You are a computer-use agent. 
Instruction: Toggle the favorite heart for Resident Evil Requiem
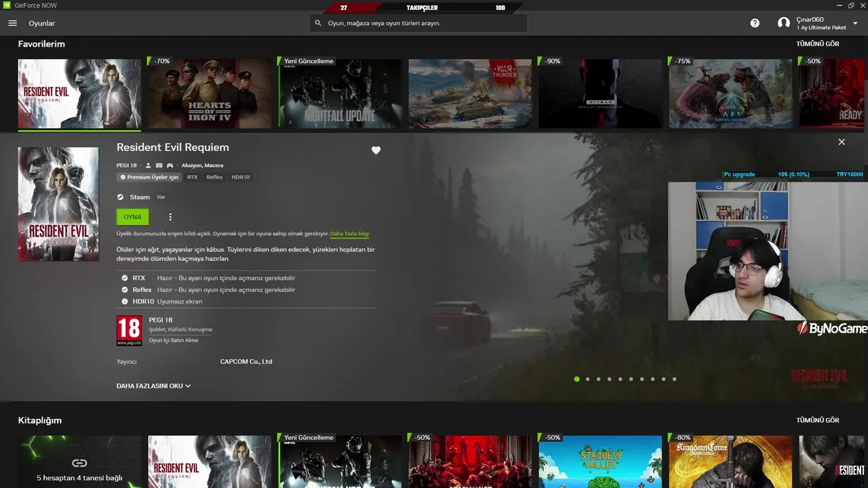click(376, 150)
